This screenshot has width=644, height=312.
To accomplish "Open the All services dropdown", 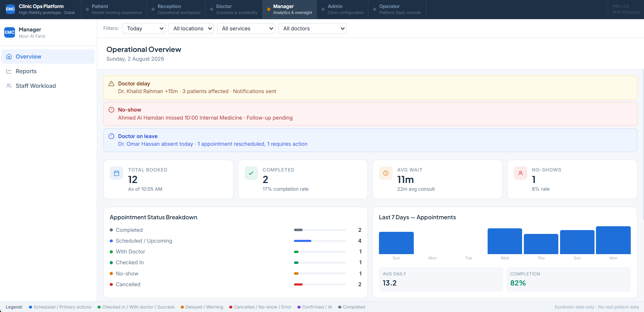I will 246,29.
